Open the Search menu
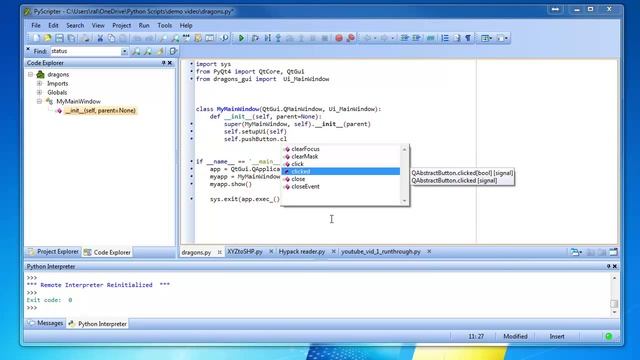Screen dimensions: 640x360 (75, 25)
